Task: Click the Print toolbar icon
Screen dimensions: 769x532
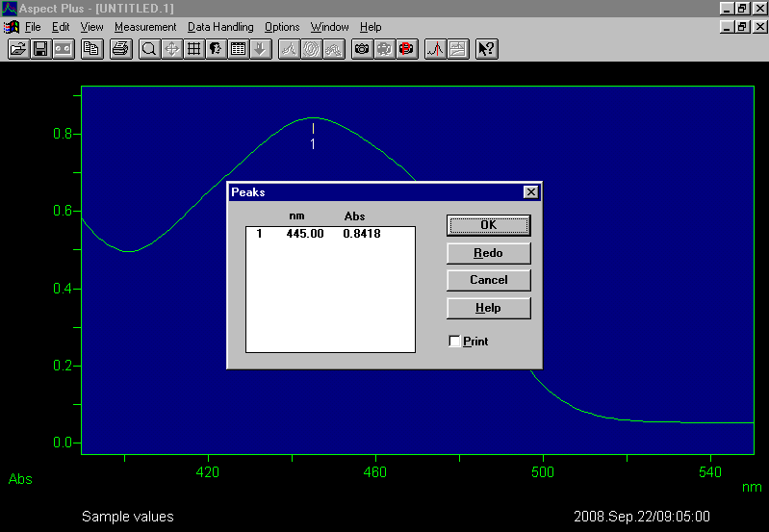Action: coord(119,49)
